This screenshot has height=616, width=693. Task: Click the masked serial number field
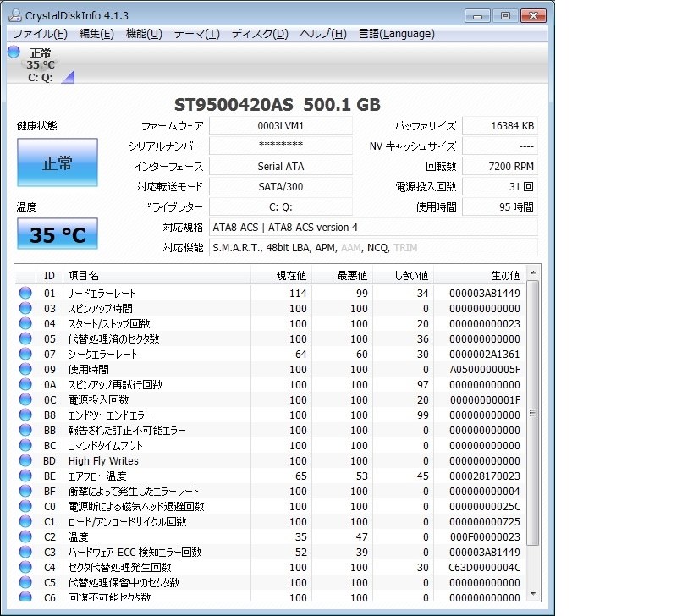pyautogui.click(x=281, y=146)
